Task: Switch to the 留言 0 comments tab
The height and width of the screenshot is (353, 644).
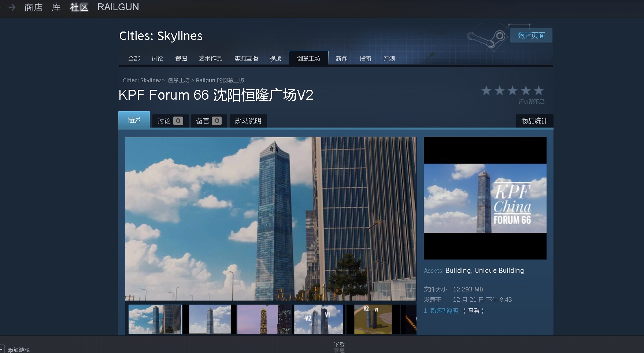Action: [208, 121]
